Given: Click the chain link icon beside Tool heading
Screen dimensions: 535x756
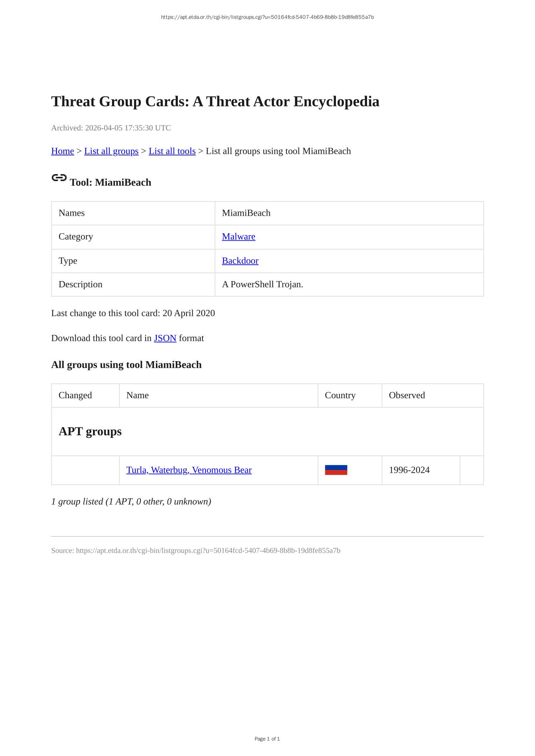Looking at the screenshot, I should (x=59, y=178).
